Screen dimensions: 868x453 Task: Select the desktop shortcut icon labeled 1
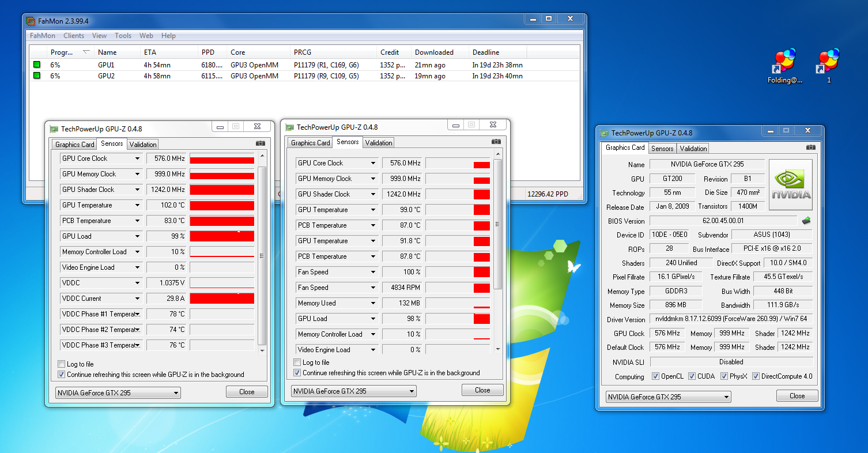tap(829, 61)
